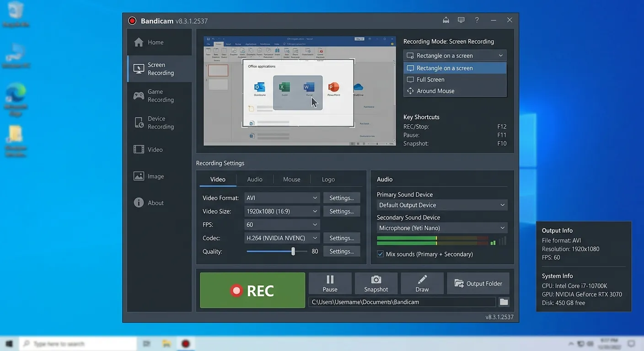This screenshot has width=644, height=351.
Task: Activate the Draw pencil tool
Action: click(x=422, y=283)
